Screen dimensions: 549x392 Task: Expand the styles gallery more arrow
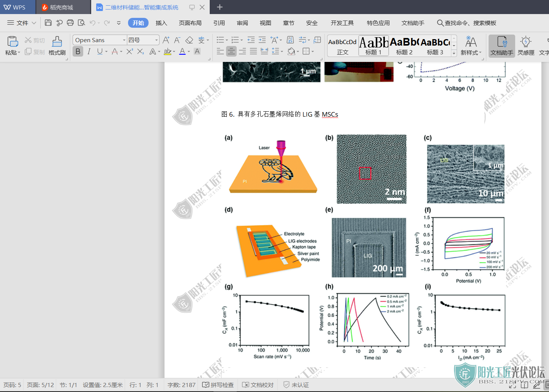pyautogui.click(x=454, y=54)
